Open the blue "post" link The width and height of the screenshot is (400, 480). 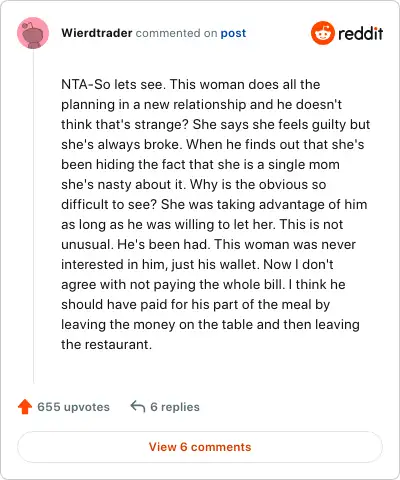(x=233, y=33)
